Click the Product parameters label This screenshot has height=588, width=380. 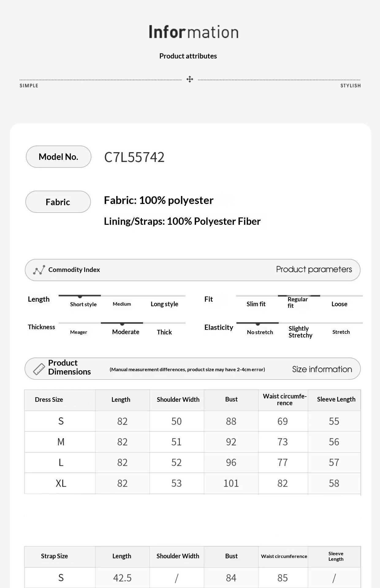(314, 269)
